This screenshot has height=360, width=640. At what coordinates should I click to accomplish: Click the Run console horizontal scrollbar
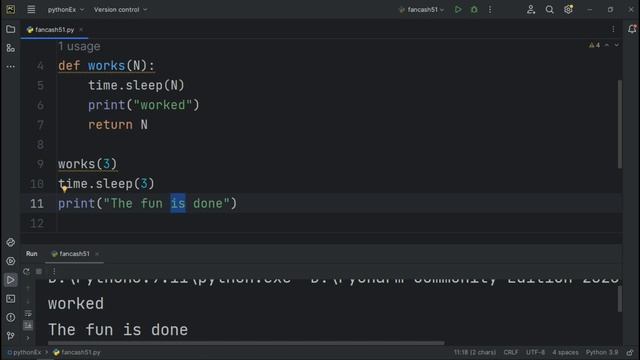(246, 343)
